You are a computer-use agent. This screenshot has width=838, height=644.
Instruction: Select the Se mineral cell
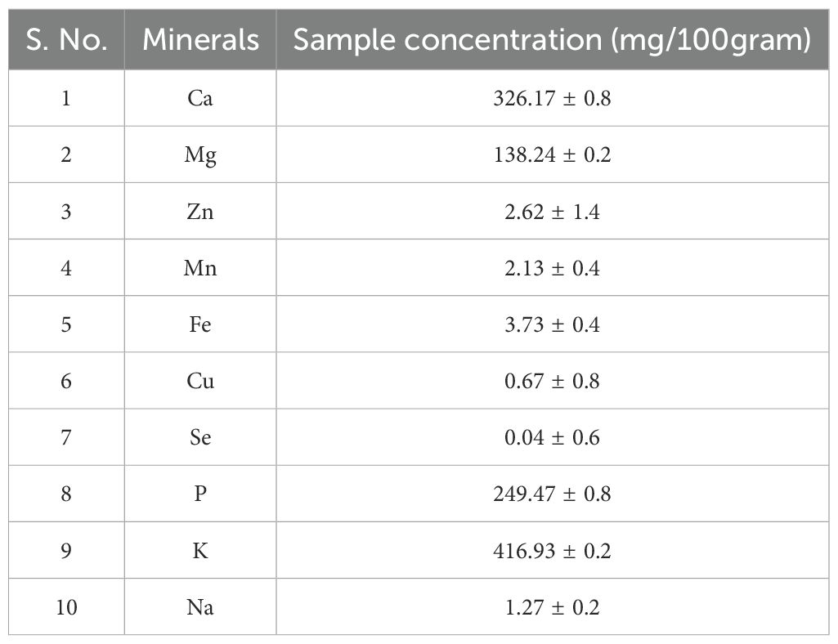click(x=200, y=438)
